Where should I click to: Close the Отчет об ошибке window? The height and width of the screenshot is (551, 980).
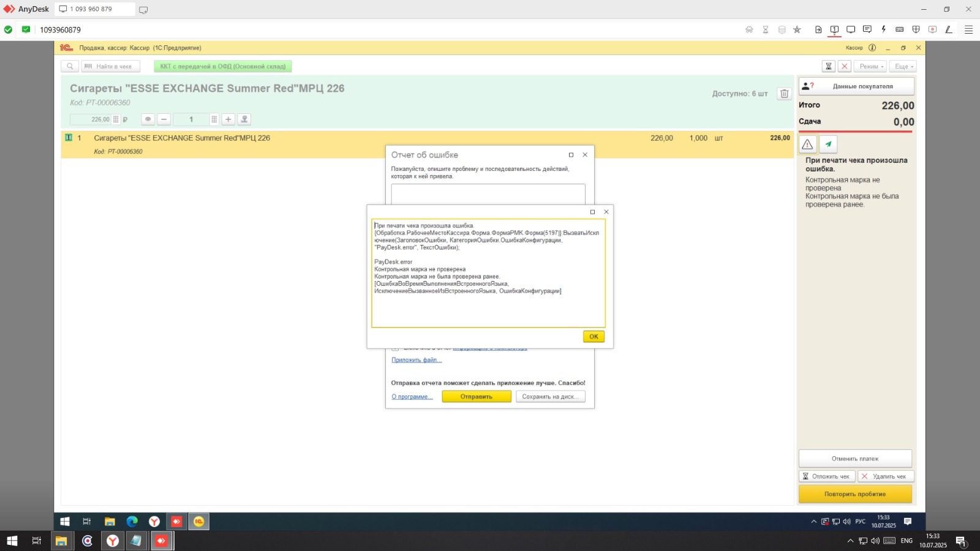(585, 155)
